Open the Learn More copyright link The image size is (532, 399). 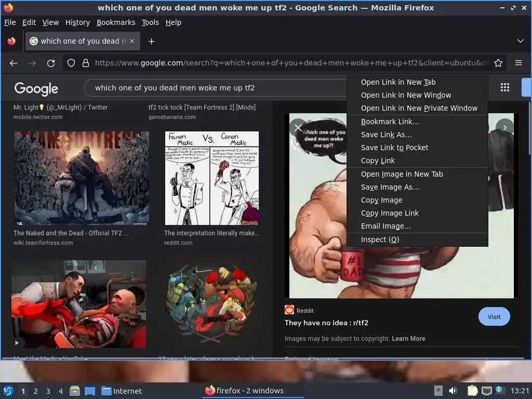click(408, 339)
